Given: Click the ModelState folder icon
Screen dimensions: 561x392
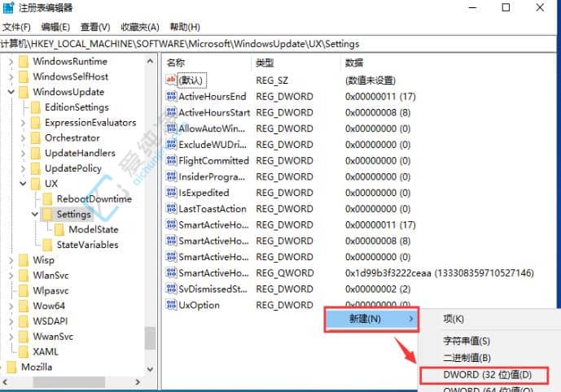Looking at the screenshot, I should click(59, 229).
